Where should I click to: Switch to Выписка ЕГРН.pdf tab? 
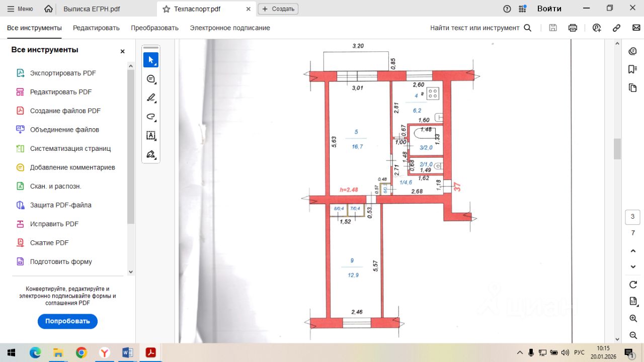point(92,9)
